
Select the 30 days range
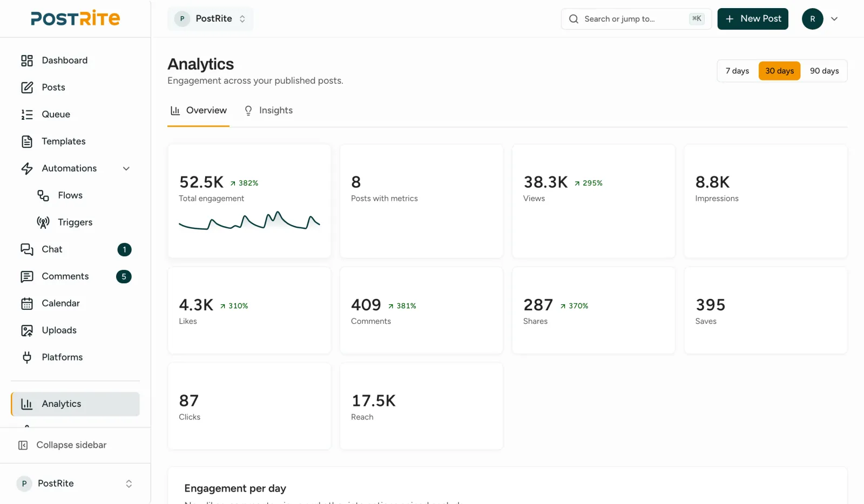[779, 71]
